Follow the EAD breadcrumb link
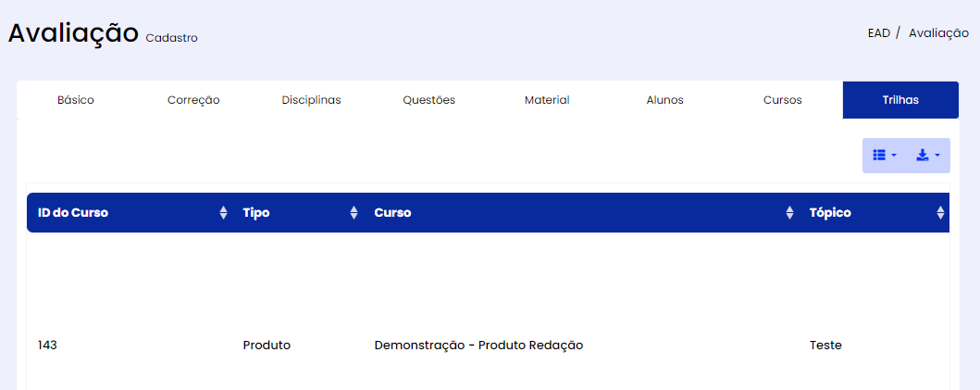This screenshot has height=390, width=980. 879,33
